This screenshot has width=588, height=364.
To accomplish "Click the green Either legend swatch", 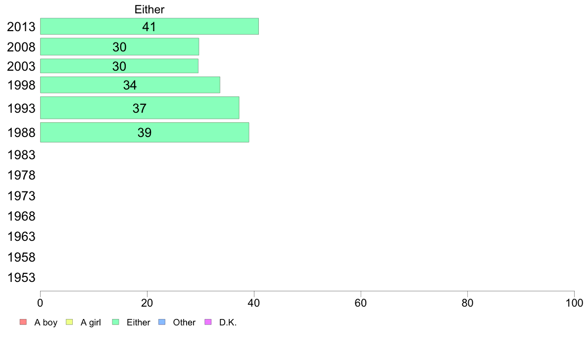I will point(115,322).
